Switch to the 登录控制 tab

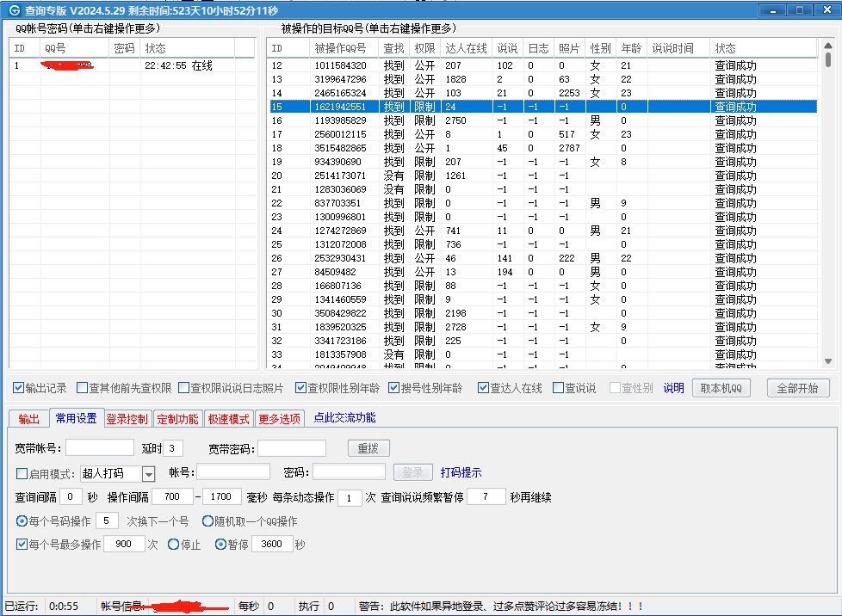(127, 419)
